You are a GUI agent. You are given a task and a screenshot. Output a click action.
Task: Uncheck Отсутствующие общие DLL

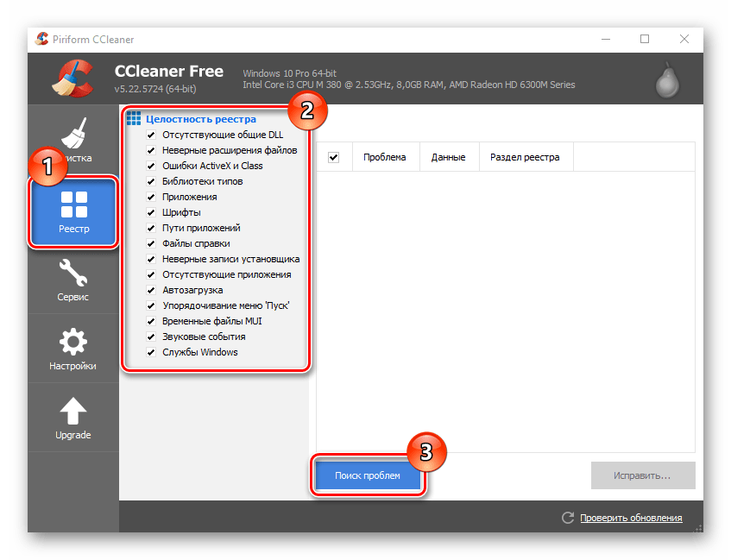point(151,135)
